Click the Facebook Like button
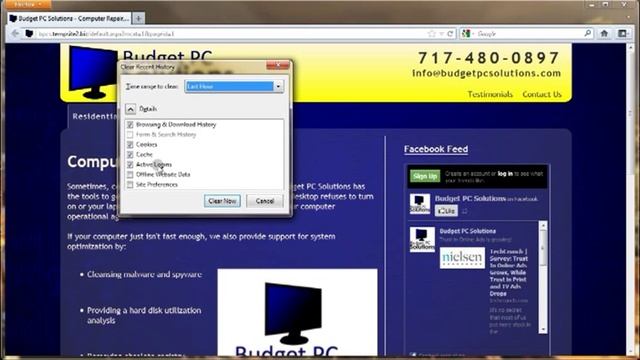The height and width of the screenshot is (360, 640). (x=446, y=211)
